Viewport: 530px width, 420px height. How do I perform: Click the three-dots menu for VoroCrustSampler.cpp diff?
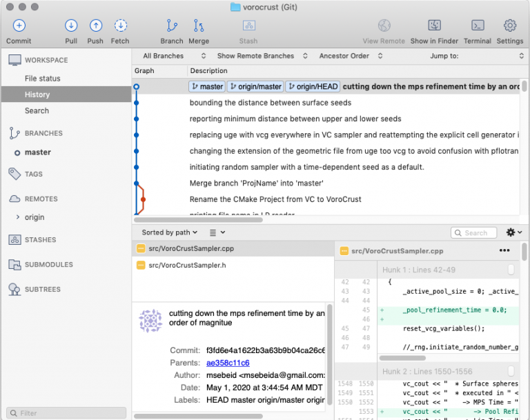click(504, 251)
